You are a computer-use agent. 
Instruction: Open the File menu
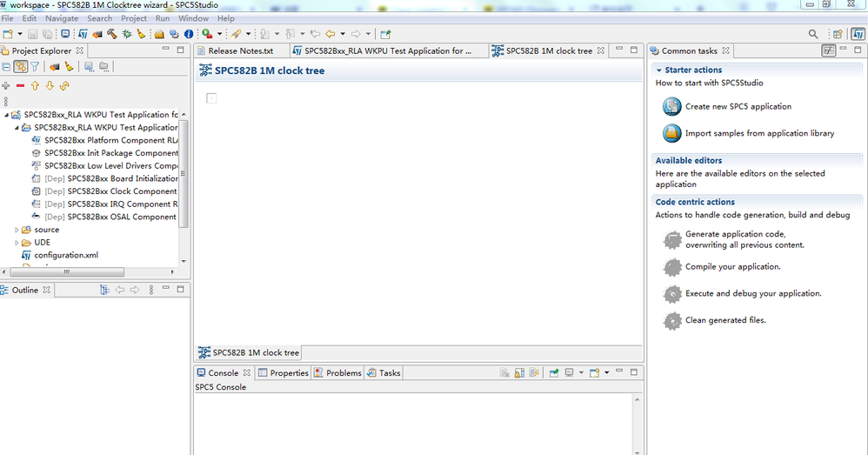coord(7,18)
